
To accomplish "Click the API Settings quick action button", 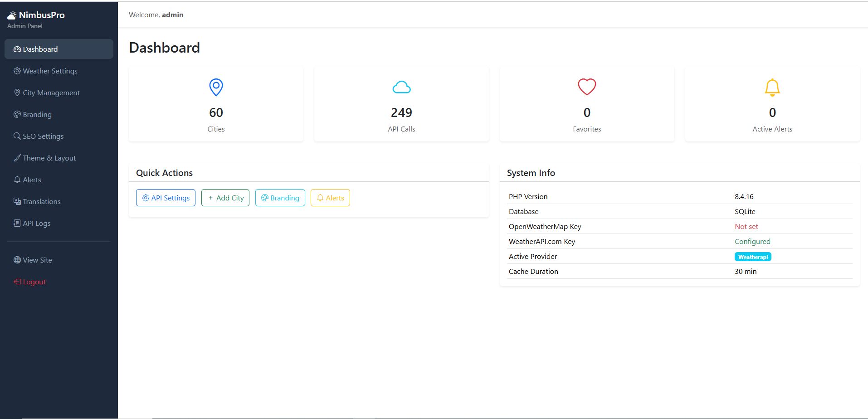I will pos(166,198).
